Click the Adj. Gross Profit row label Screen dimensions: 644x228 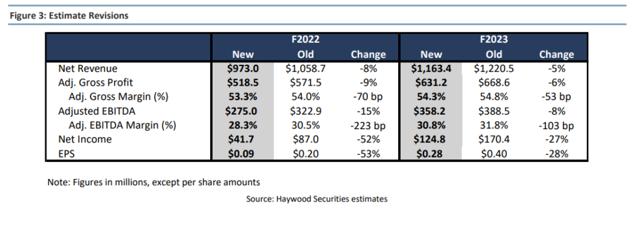96,83
